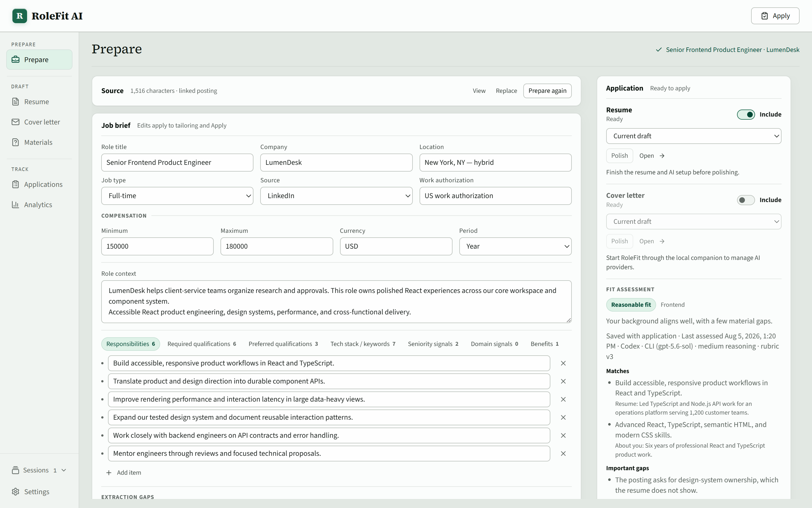Remove the 'Improve rendering performance' item
Screen dimensions: 812x508
pos(563,399)
